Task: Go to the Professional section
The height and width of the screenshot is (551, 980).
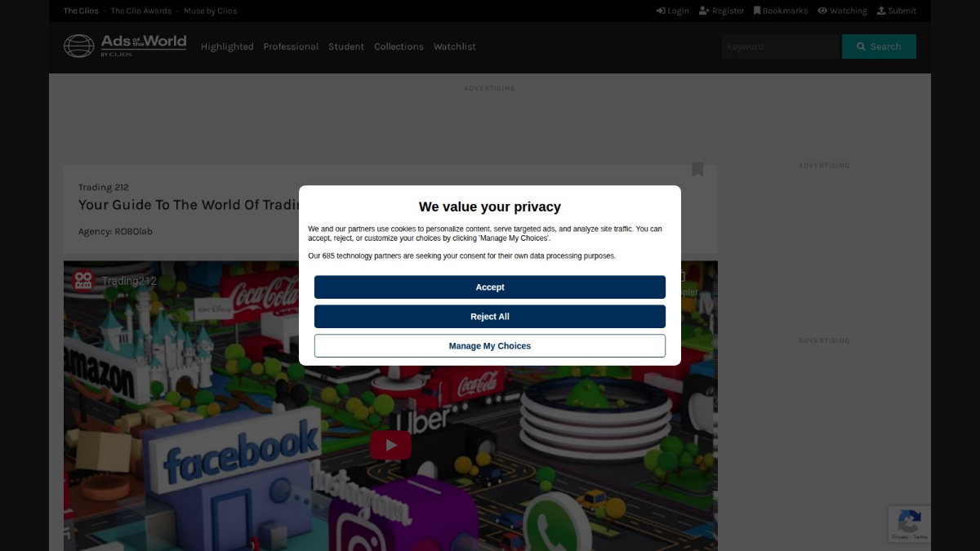Action: (x=291, y=47)
